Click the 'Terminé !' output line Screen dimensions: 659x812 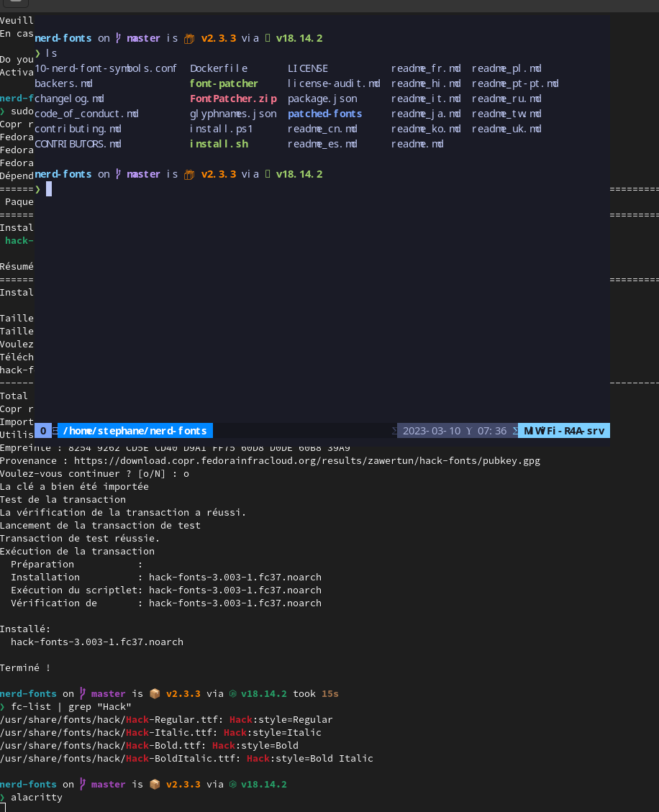tap(25, 668)
